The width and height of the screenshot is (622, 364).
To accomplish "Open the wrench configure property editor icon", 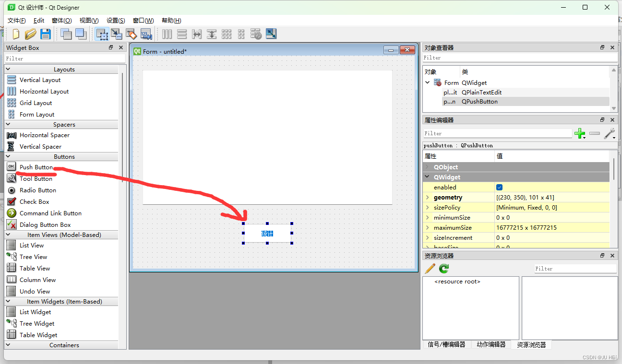I will 610,133.
